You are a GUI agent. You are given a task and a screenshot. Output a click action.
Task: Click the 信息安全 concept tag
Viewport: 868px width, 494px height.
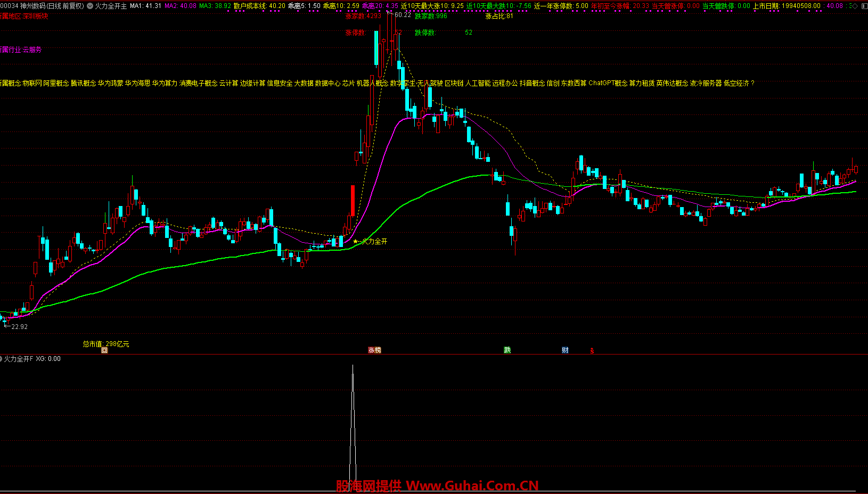click(280, 83)
